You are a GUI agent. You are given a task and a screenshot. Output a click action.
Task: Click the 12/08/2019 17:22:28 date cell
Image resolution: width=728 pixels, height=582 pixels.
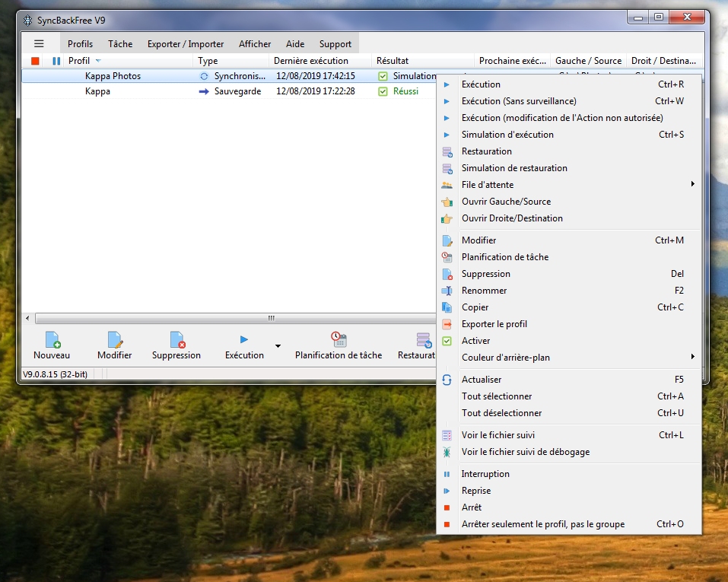pos(316,91)
